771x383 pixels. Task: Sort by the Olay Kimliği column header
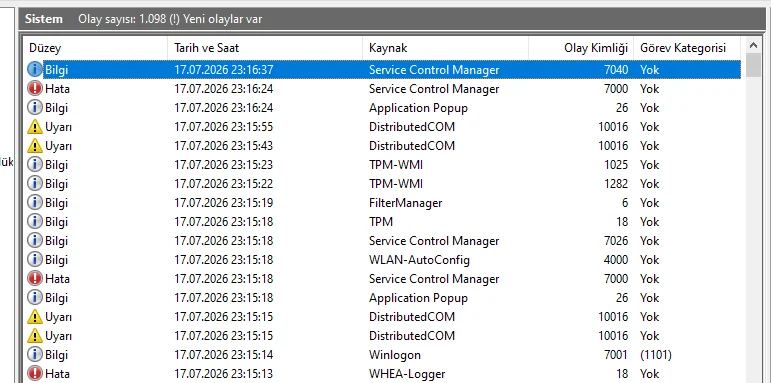581,48
